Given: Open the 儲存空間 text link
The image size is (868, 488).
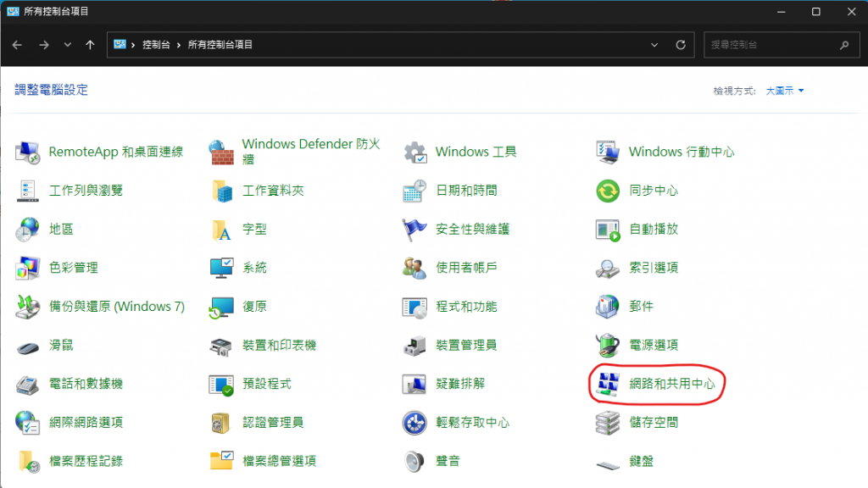Looking at the screenshot, I should point(654,423).
